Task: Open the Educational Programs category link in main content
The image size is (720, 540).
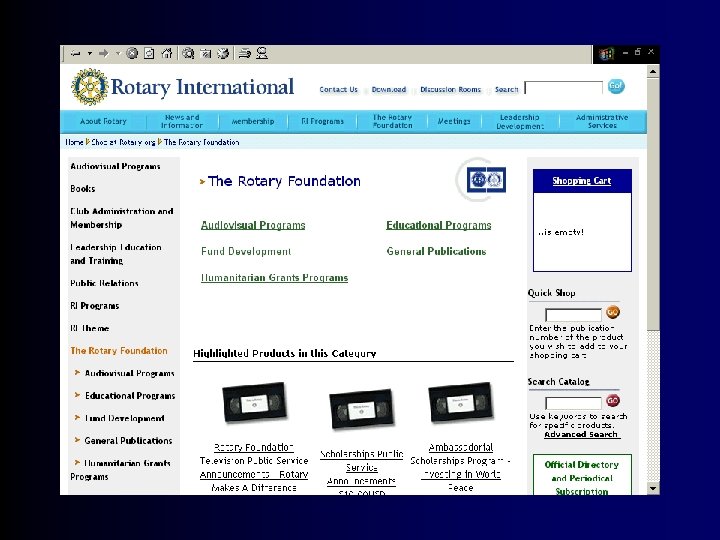Action: (x=439, y=225)
